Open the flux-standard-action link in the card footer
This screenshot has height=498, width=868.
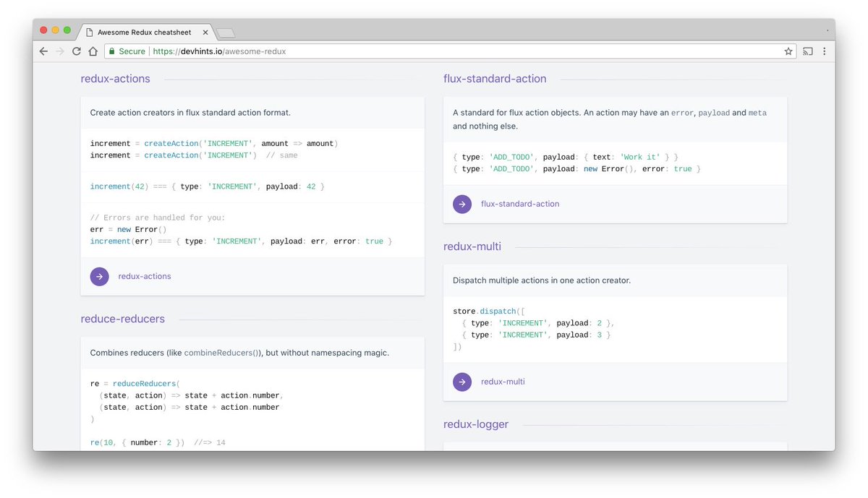(x=520, y=204)
